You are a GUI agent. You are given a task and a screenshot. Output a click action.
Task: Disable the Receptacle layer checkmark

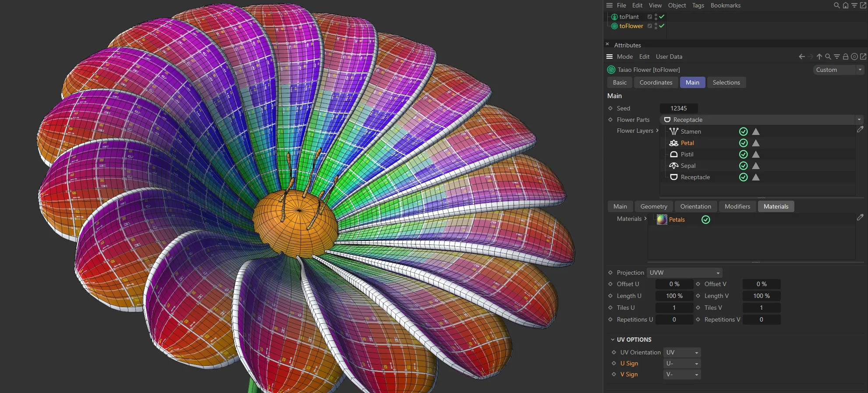743,177
